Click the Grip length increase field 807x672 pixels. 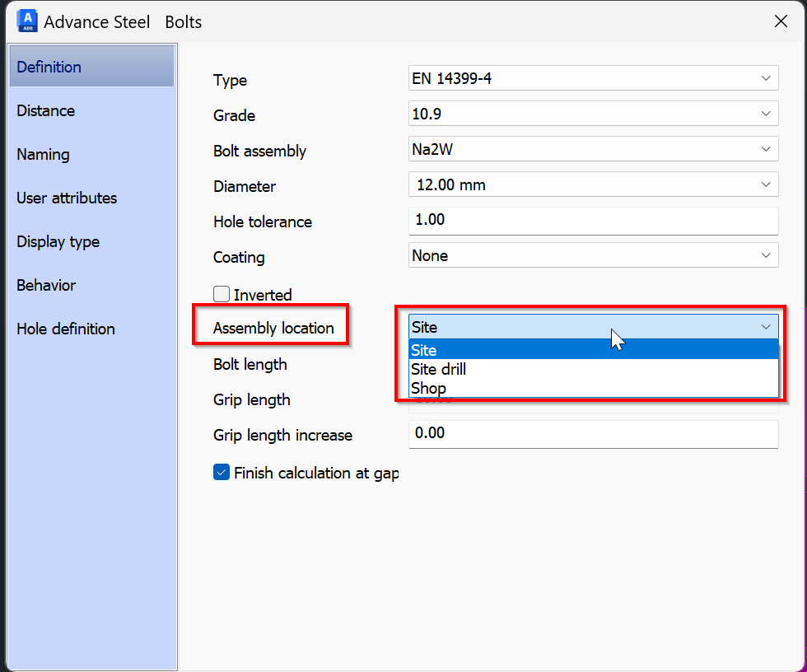point(593,434)
